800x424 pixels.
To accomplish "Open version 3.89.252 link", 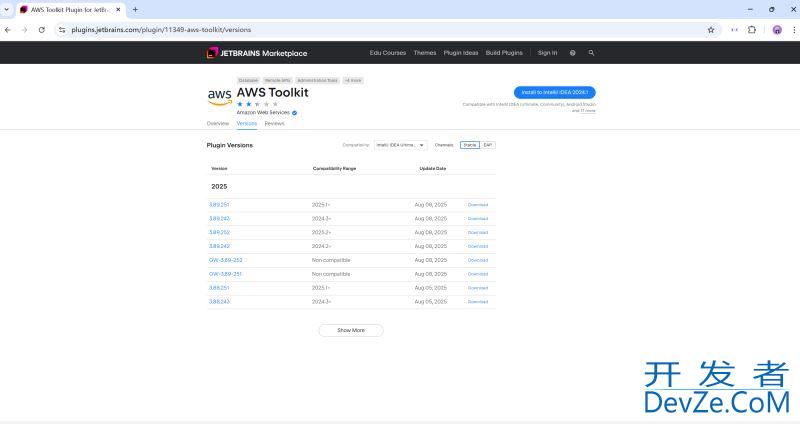I will click(x=219, y=232).
